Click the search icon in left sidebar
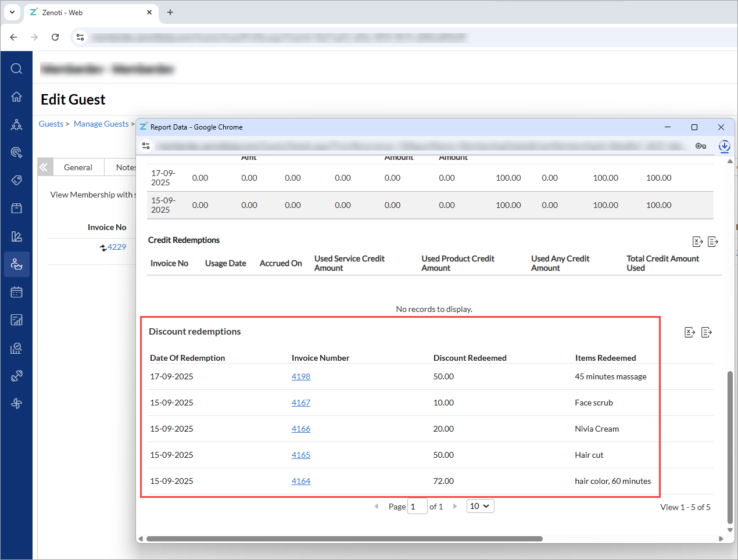The height and width of the screenshot is (560, 738). (x=16, y=69)
